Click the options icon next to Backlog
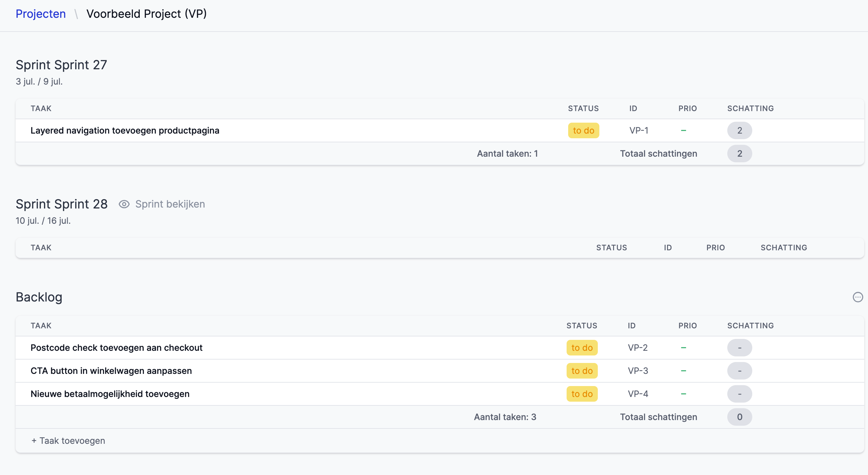The width and height of the screenshot is (868, 475). point(857,297)
